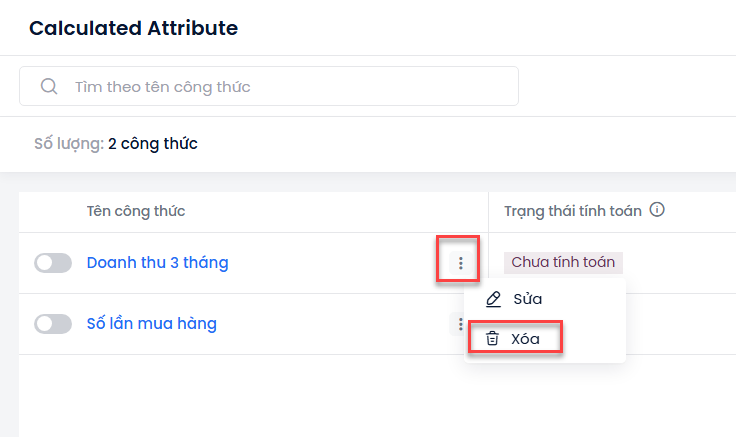The image size is (736, 437).
Task: Enable the Số lần mua hàng switch
Action: click(53, 324)
